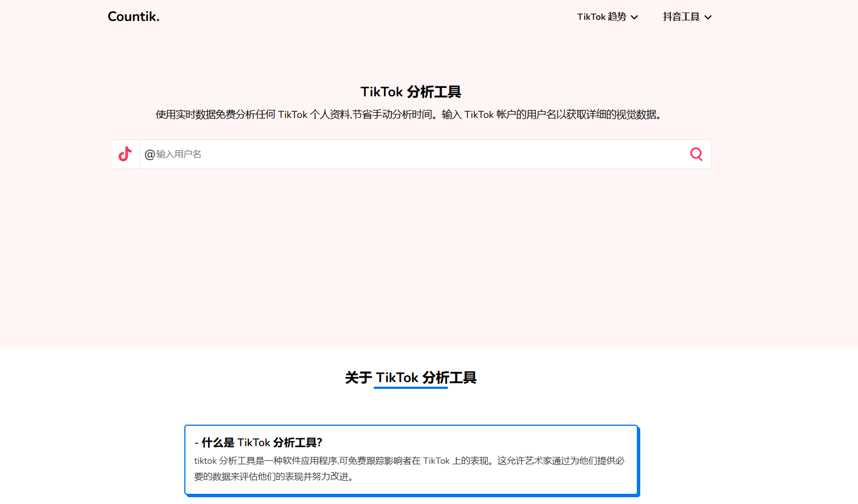858x504 pixels.
Task: Focus the 输入用户名 username input field
Action: (x=411, y=154)
